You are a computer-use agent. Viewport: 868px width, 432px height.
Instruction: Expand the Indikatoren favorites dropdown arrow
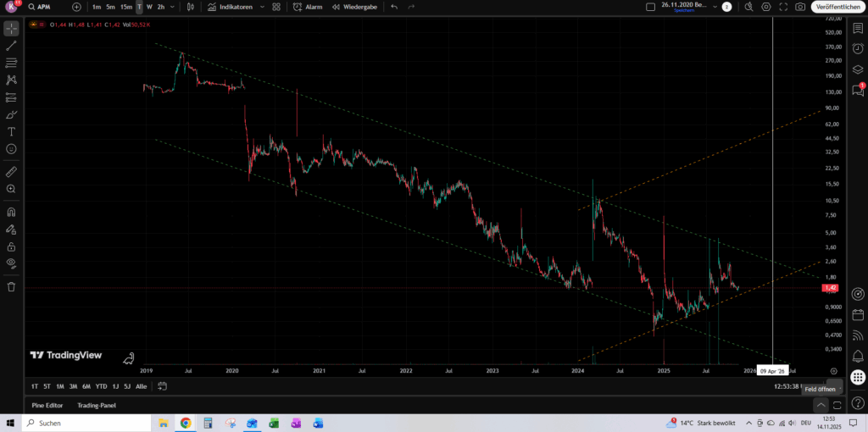click(x=261, y=7)
